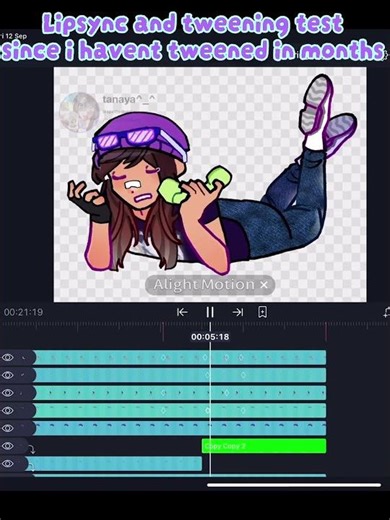390x520 pixels.
Task: Toggle visibility of the seventh layer
Action: [8, 464]
